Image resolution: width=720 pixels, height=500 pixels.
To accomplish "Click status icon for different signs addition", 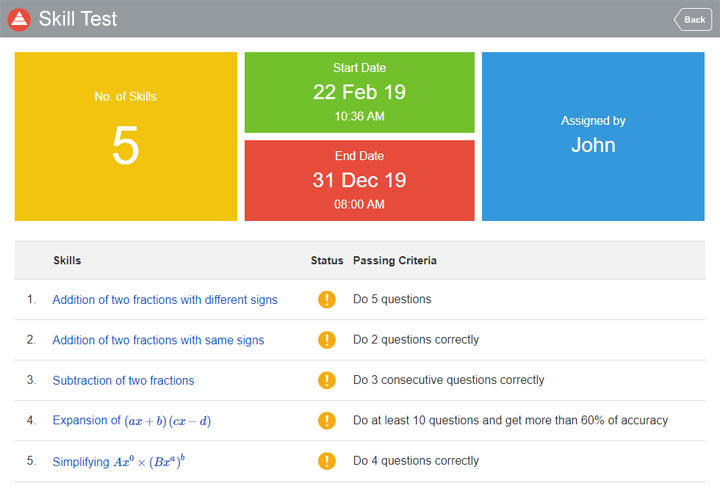I will point(326,299).
